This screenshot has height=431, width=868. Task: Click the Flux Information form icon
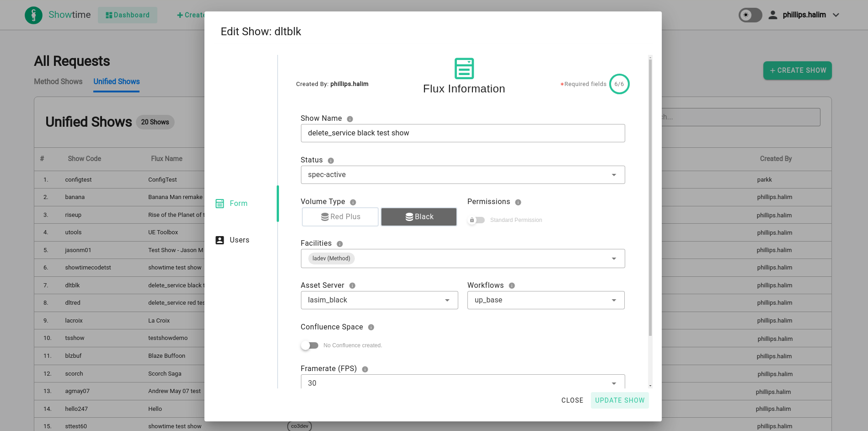pos(464,69)
